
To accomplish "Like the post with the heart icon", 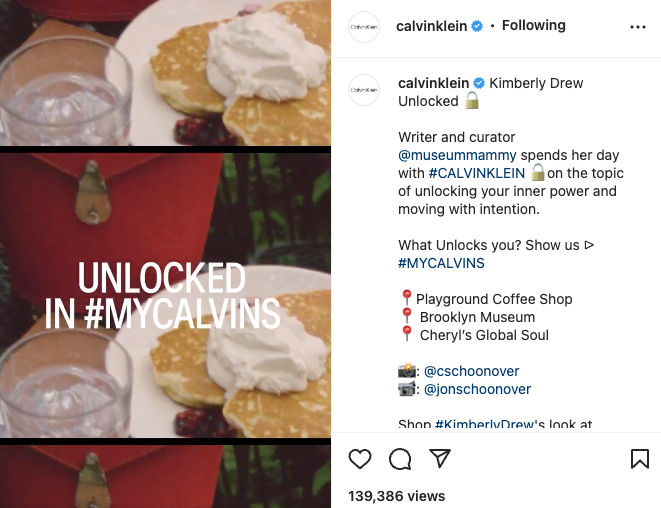I will coord(360,459).
